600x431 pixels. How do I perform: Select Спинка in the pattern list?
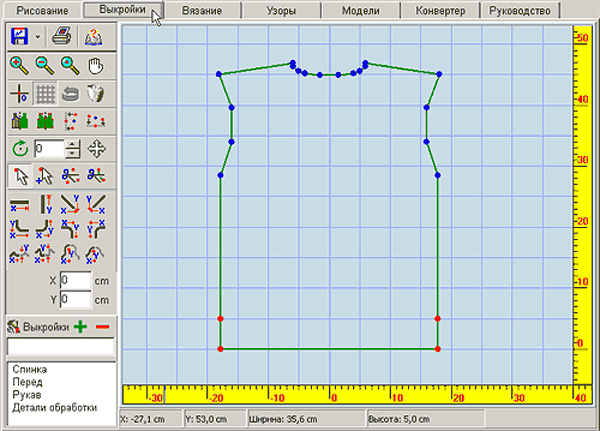click(x=30, y=369)
